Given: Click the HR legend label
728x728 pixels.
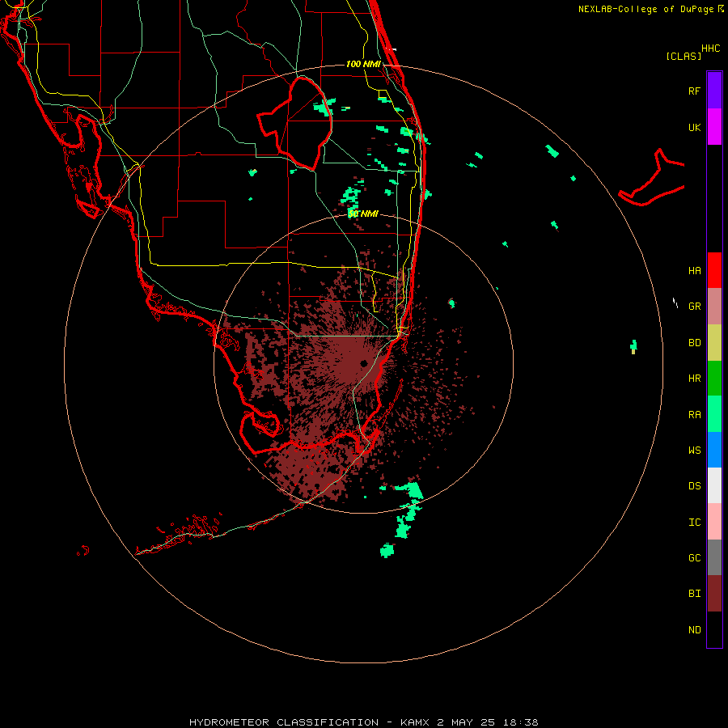Looking at the screenshot, I should coord(695,379).
